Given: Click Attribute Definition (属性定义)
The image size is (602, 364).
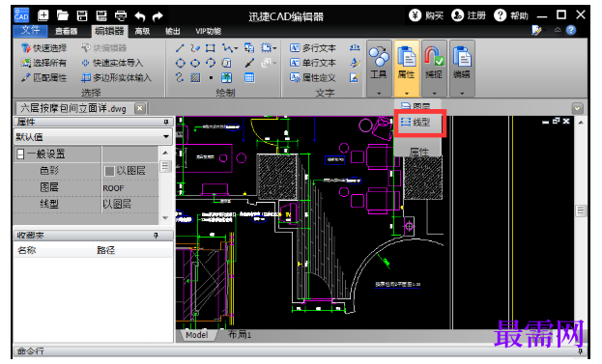Looking at the screenshot, I should [313, 78].
